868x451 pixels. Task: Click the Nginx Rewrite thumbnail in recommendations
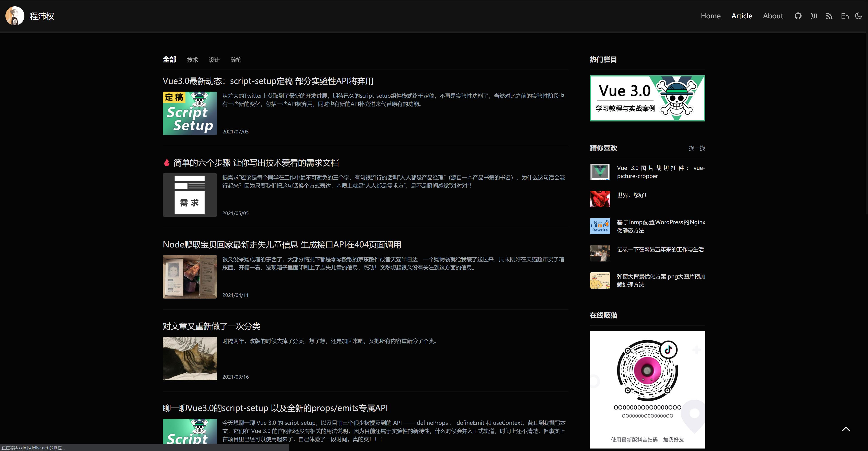600,226
